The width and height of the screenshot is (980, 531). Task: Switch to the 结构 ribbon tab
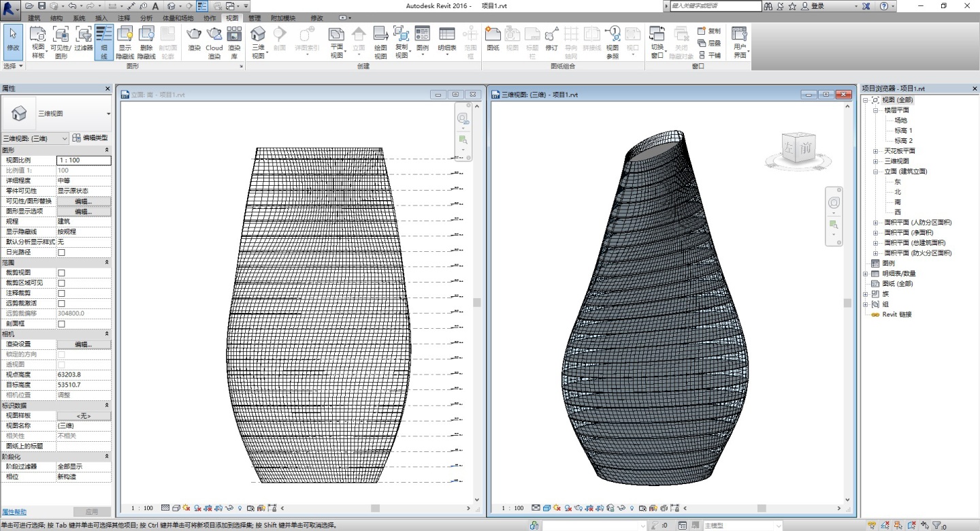coord(56,18)
